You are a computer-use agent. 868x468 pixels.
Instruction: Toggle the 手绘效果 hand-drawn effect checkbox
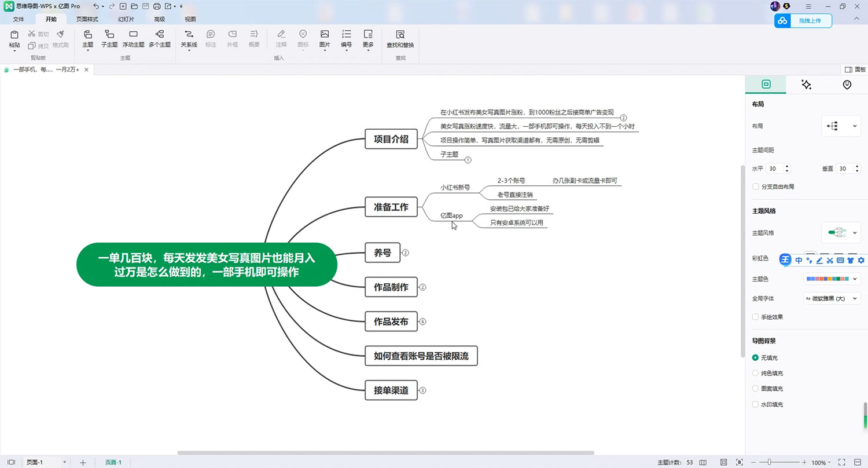(x=756, y=317)
